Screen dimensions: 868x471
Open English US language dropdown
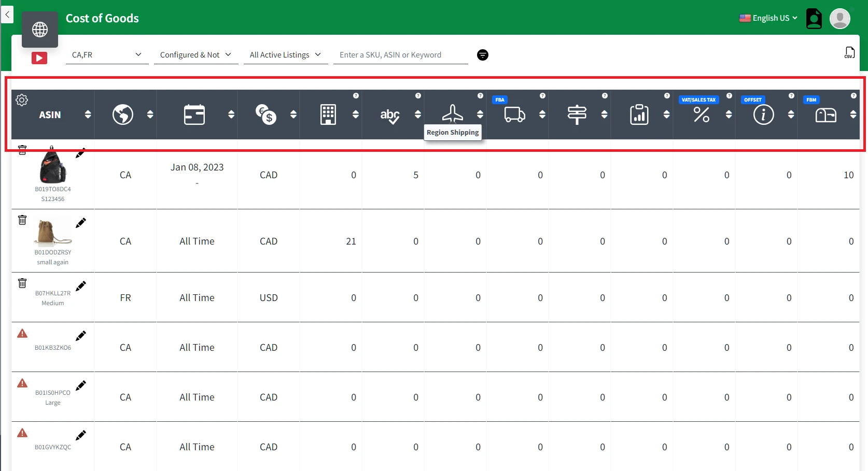768,18
